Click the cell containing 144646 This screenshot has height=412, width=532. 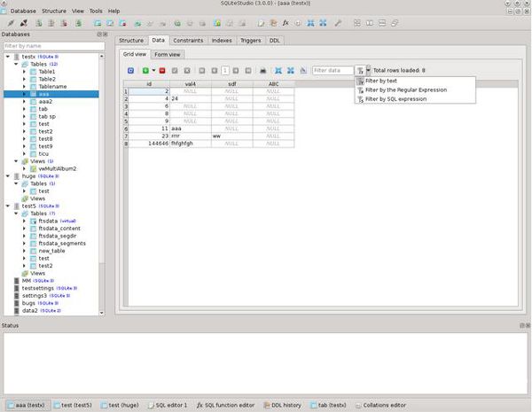pyautogui.click(x=149, y=144)
